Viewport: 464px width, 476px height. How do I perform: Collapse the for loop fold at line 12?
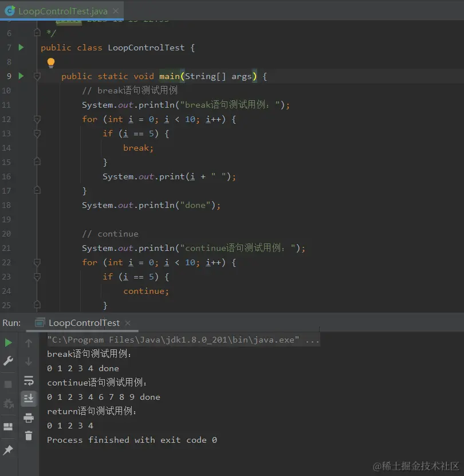pos(37,119)
